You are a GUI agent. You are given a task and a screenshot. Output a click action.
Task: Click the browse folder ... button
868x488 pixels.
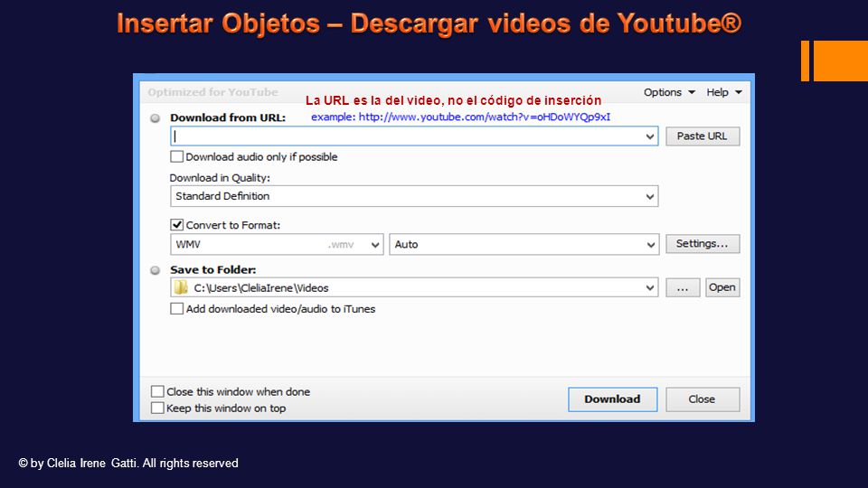(683, 287)
